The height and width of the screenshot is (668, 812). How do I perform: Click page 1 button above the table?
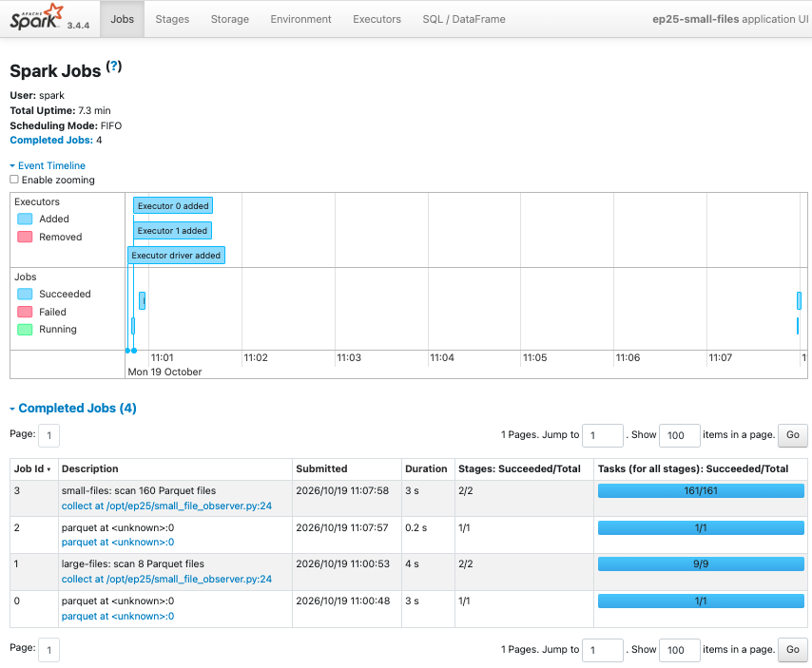(49, 435)
